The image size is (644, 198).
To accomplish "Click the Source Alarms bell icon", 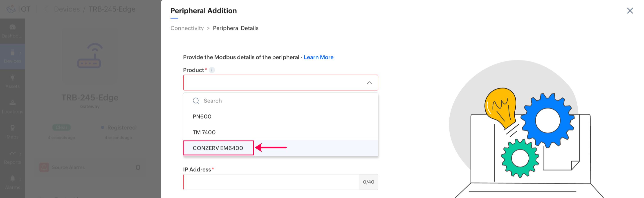I will pos(44,167).
